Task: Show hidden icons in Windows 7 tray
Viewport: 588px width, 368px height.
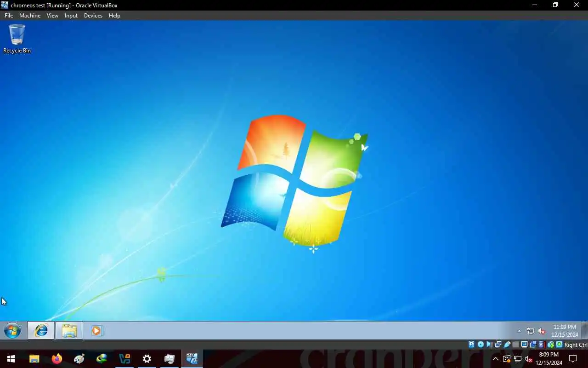Action: tap(519, 331)
